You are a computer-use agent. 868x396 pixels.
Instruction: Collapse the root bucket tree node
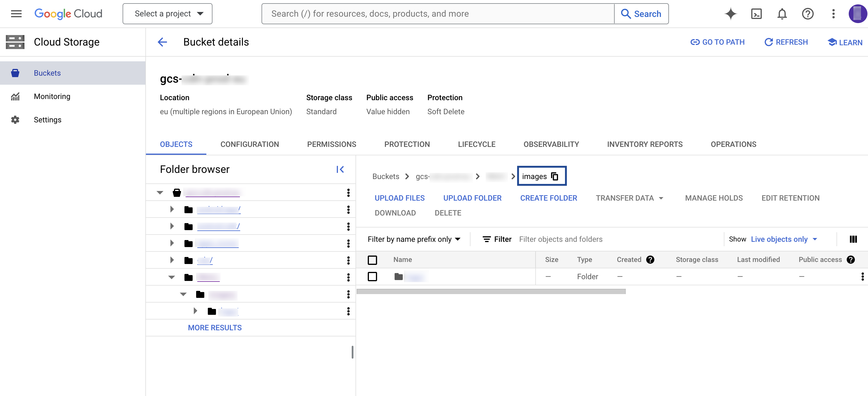[160, 192]
